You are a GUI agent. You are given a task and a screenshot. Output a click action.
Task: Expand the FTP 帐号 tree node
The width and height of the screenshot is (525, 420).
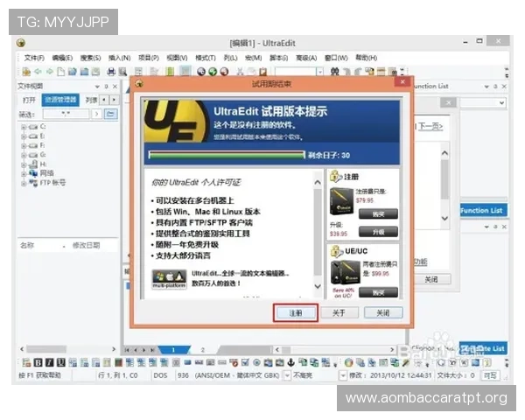pos(24,183)
